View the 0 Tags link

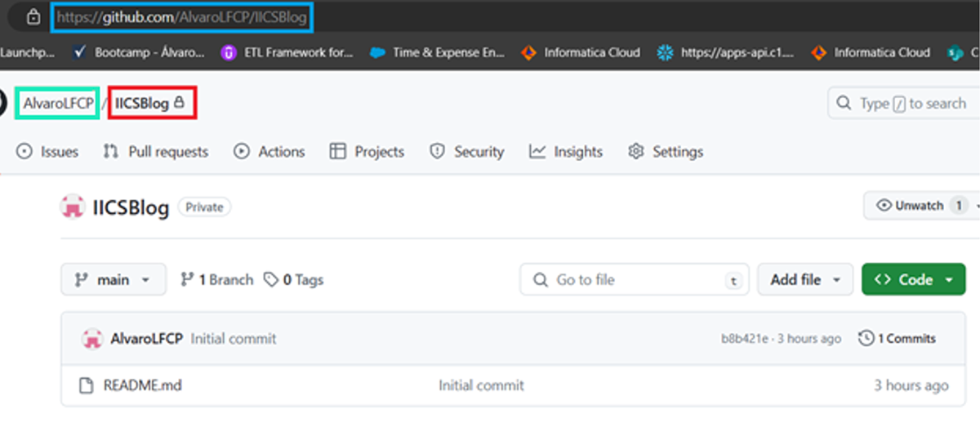(x=293, y=279)
